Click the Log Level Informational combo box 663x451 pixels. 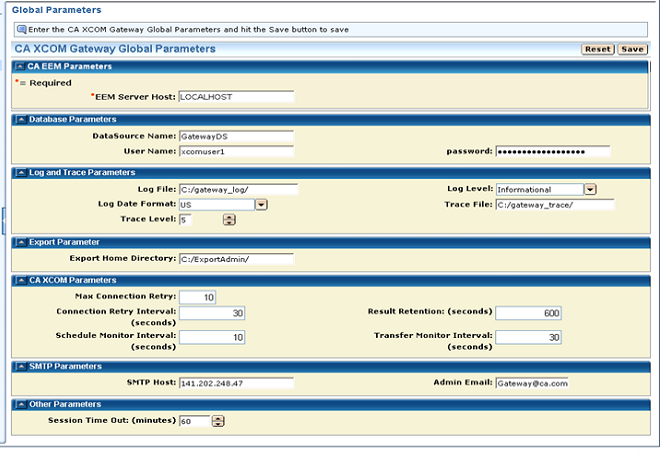click(540, 189)
